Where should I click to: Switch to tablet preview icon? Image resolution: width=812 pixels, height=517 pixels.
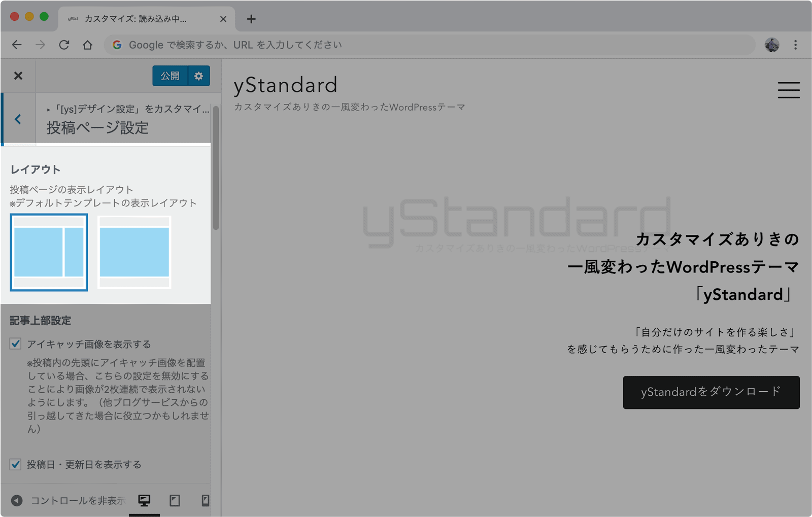[x=175, y=500]
